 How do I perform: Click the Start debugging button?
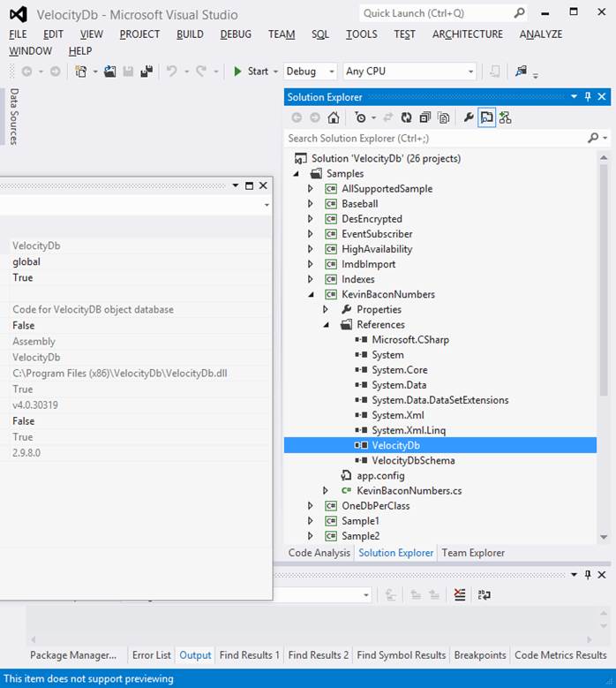point(252,71)
